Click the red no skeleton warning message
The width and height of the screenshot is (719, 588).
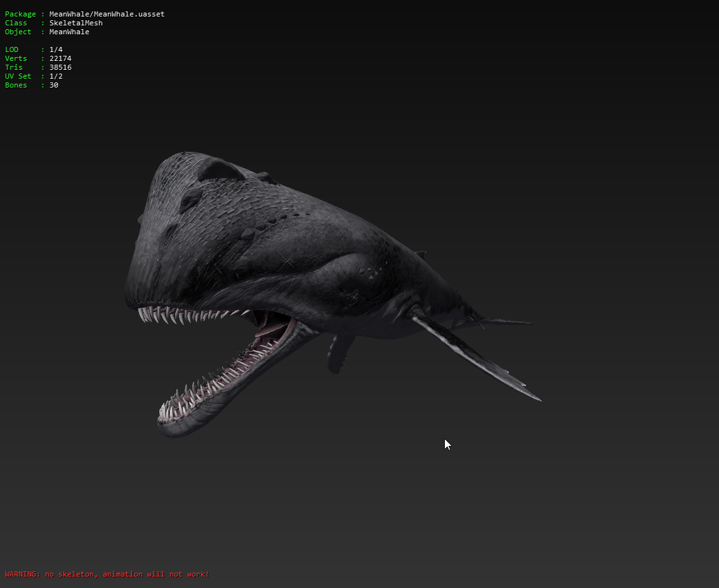coord(107,574)
